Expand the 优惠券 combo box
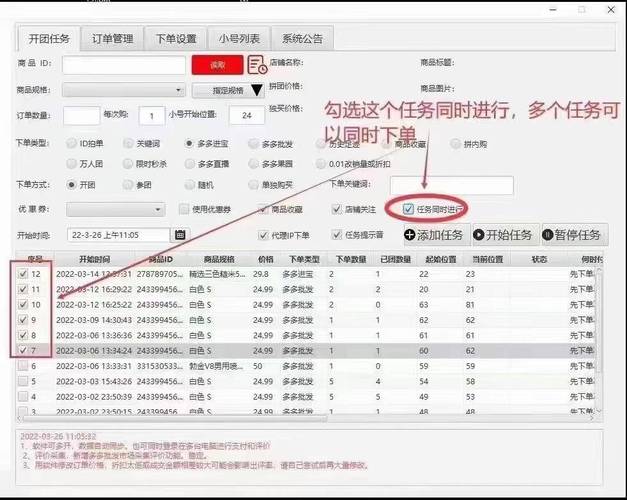This screenshot has width=627, height=500. pos(116,209)
